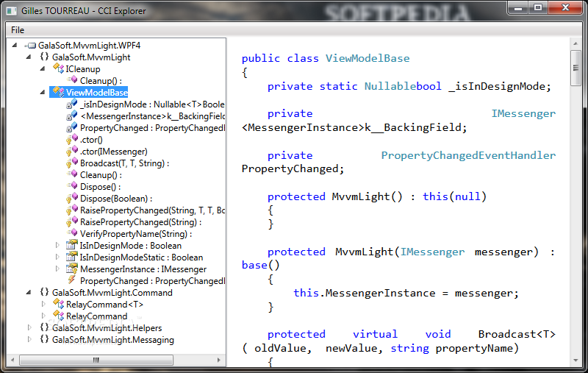Maximize the CCI Explorer window
This screenshot has height=373, width=588.
(538, 7)
